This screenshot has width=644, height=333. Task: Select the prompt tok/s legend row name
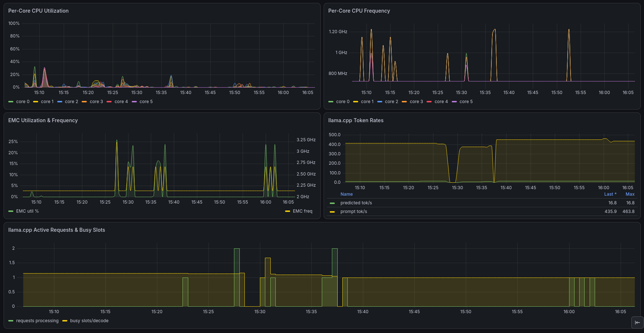click(x=354, y=212)
